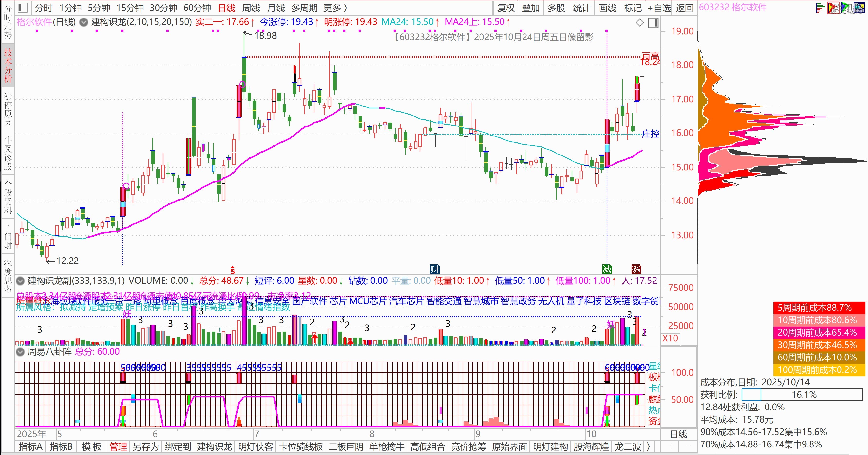The height and width of the screenshot is (455, 868).
Task: Click the 涨 marker icon on the date axis
Action: click(x=636, y=269)
